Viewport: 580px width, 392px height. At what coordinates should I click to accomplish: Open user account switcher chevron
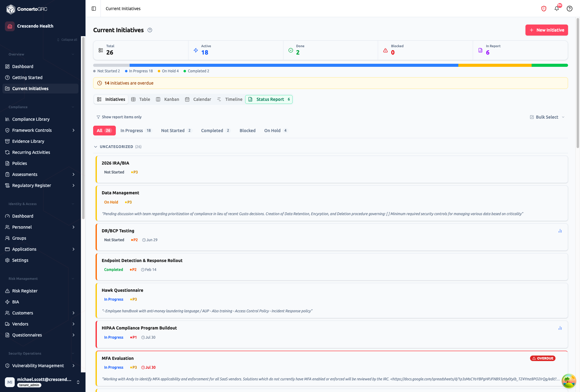78,382
